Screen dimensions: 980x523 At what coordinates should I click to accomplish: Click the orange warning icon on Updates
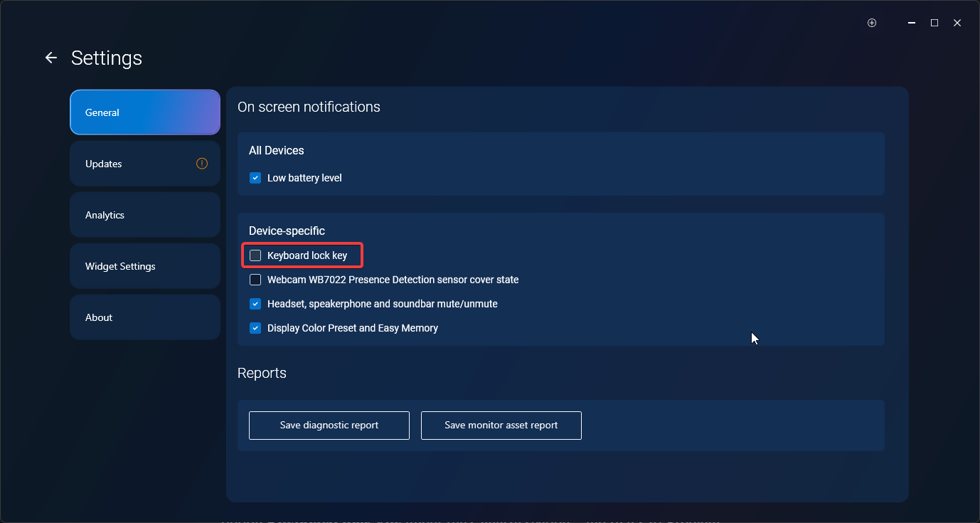coord(202,164)
